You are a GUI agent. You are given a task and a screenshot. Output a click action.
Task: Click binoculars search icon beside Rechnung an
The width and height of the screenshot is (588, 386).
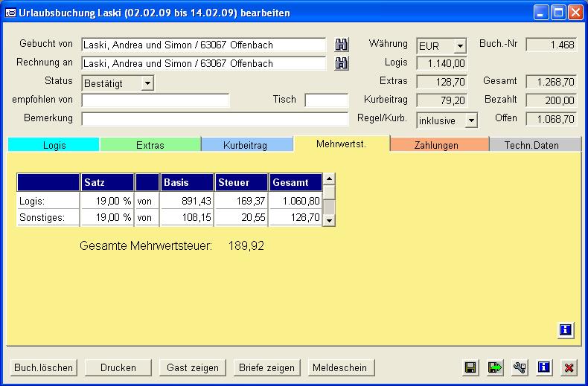tap(341, 63)
